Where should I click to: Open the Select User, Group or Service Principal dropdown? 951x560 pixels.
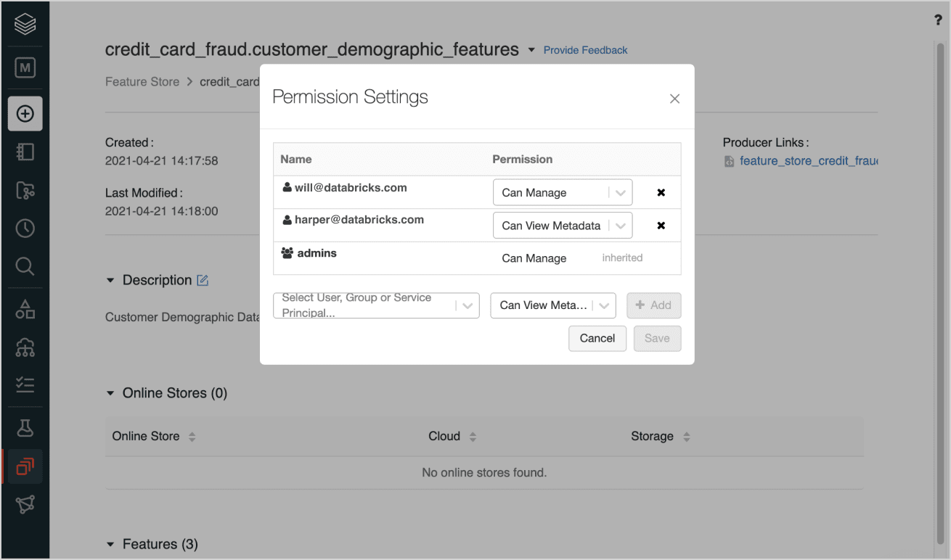pos(376,306)
